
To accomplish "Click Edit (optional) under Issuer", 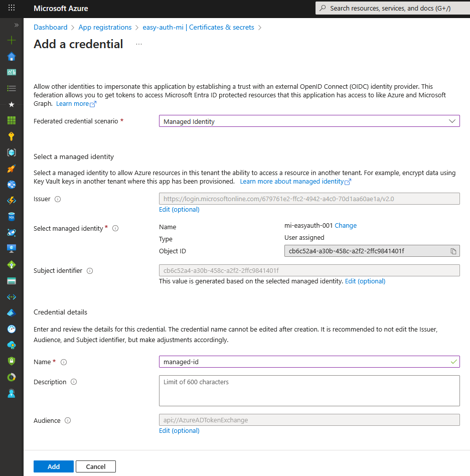I will (179, 210).
